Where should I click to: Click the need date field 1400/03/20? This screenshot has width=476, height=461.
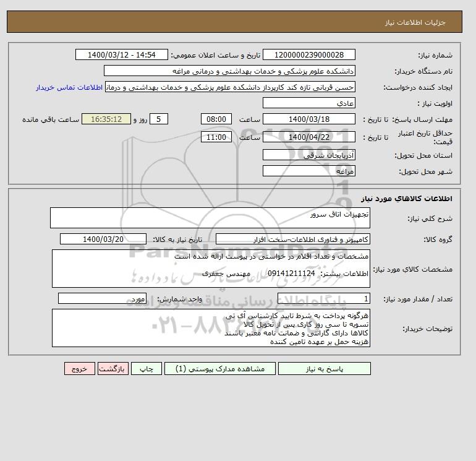tap(103, 239)
